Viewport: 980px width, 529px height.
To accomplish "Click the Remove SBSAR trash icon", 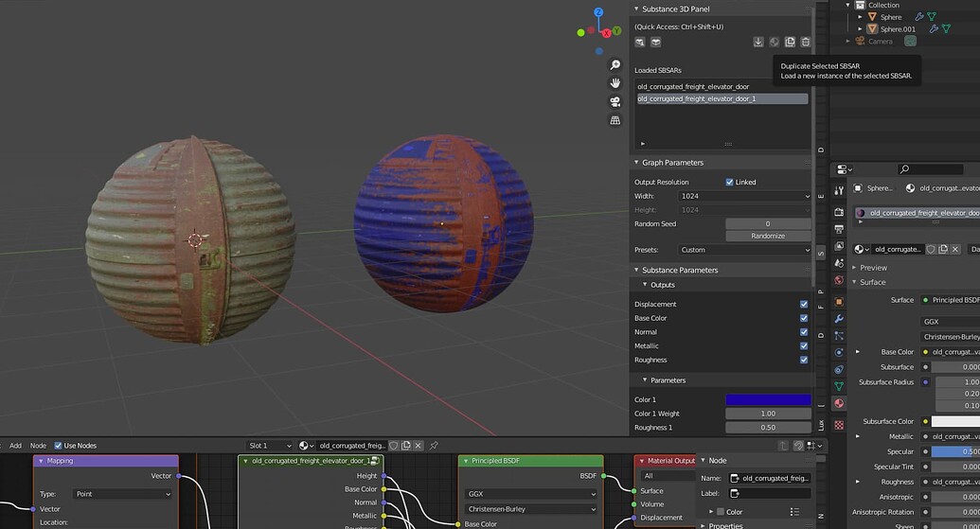I will pos(806,42).
